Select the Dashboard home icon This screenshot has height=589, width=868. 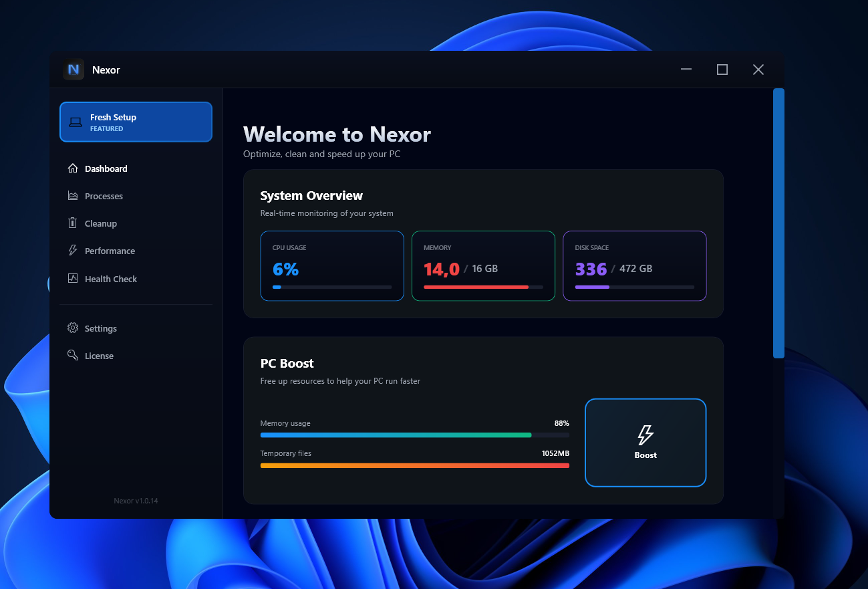pos(73,168)
